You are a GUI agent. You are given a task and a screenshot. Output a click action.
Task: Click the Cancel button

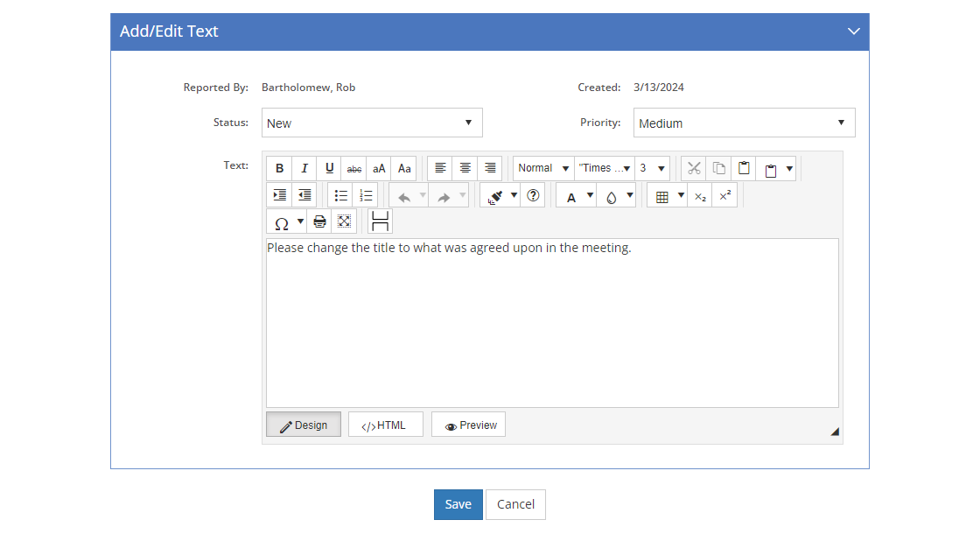click(515, 504)
